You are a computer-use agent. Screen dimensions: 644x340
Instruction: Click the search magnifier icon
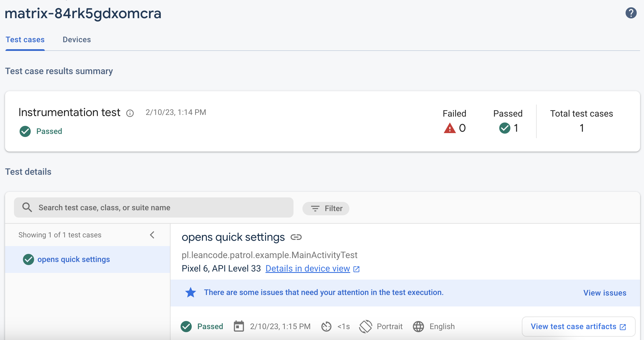coord(27,207)
